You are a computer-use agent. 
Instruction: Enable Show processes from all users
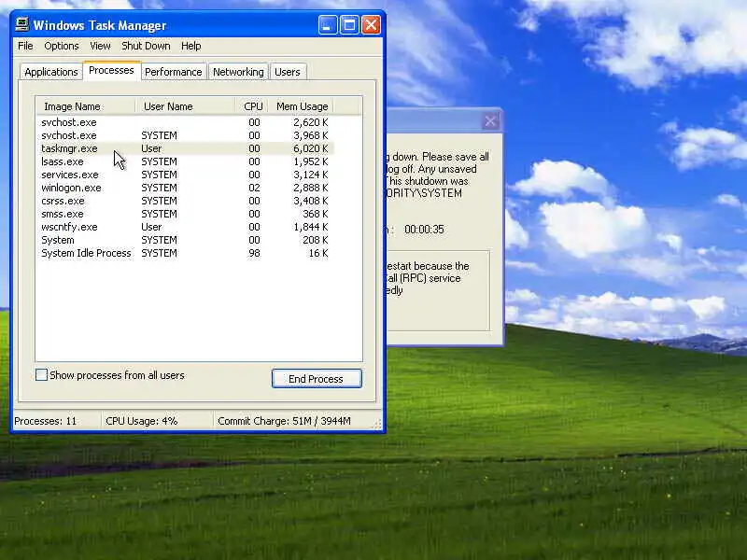pos(41,375)
